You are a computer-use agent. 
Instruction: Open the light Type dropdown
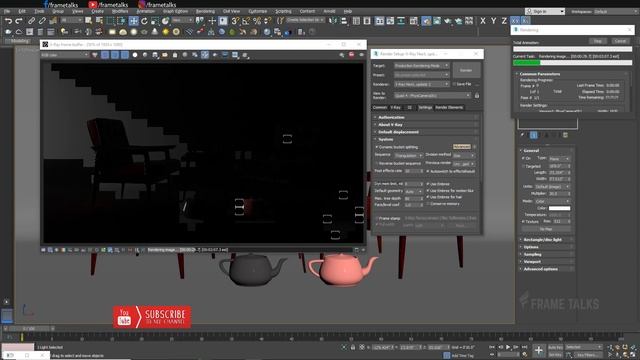point(559,158)
